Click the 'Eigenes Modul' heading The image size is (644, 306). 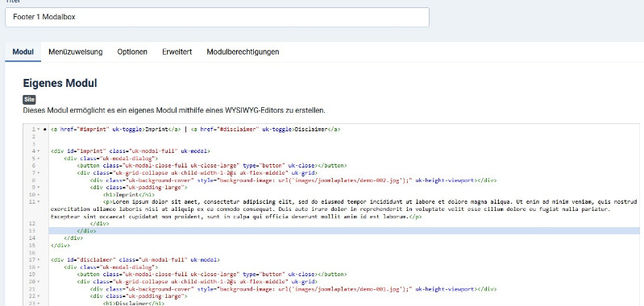60,83
